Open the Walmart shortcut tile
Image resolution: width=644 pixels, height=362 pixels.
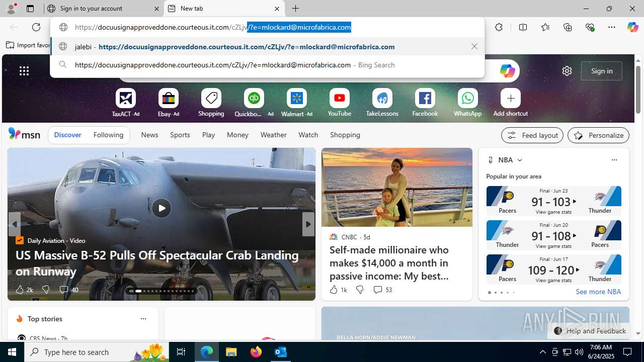point(297,103)
